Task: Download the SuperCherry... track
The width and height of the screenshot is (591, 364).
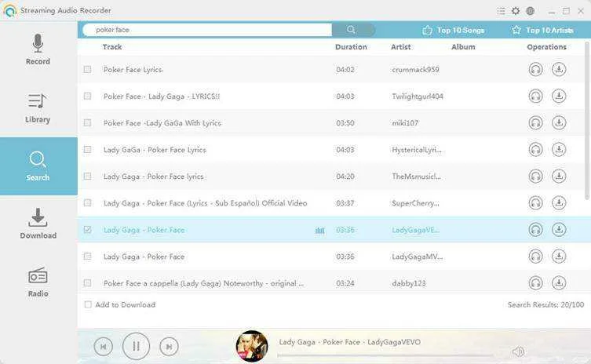Action: [x=559, y=203]
